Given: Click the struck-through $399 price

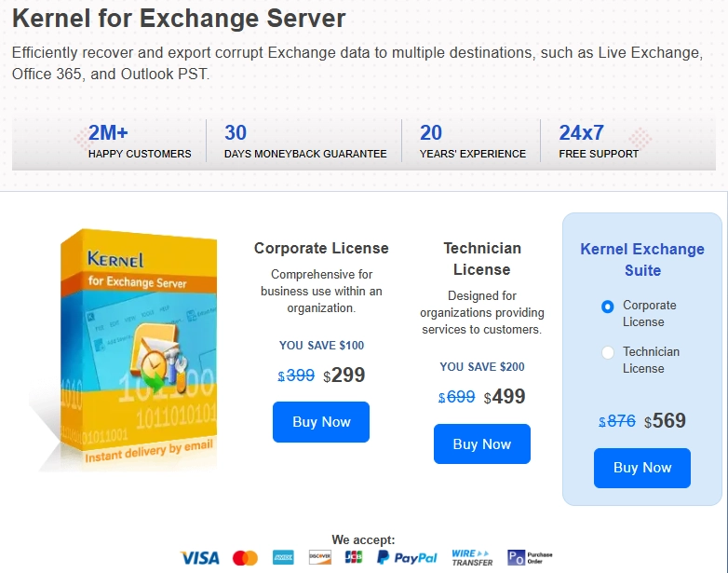Looking at the screenshot, I should [296, 375].
